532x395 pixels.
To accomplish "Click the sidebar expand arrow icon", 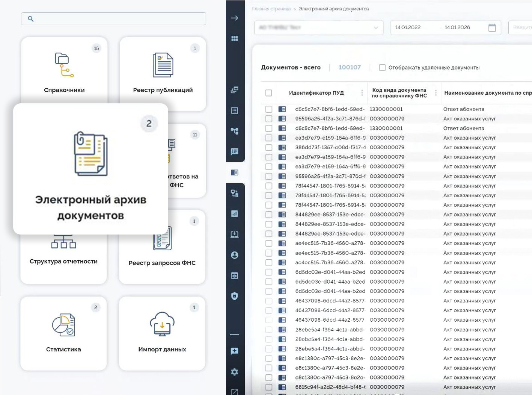I will pyautogui.click(x=235, y=18).
